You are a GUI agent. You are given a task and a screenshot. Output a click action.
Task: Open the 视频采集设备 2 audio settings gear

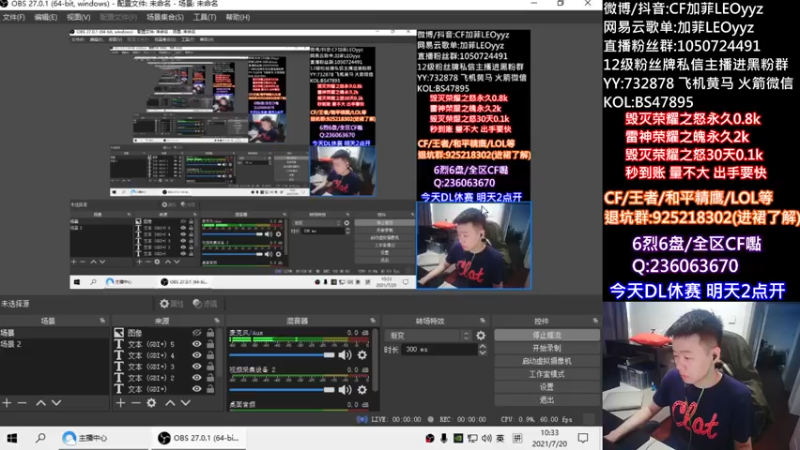point(362,390)
